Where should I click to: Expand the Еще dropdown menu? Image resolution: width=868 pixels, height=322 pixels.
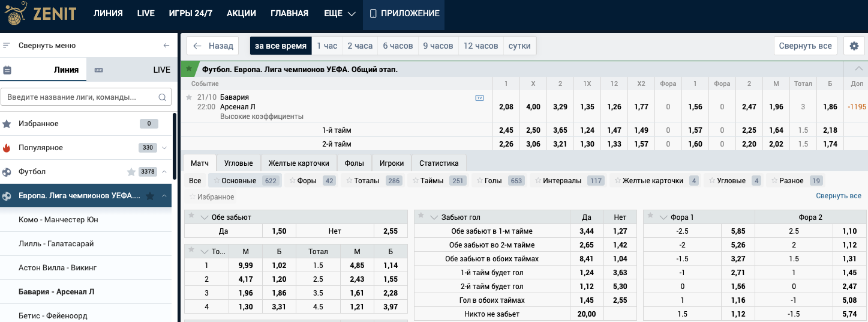pos(340,13)
